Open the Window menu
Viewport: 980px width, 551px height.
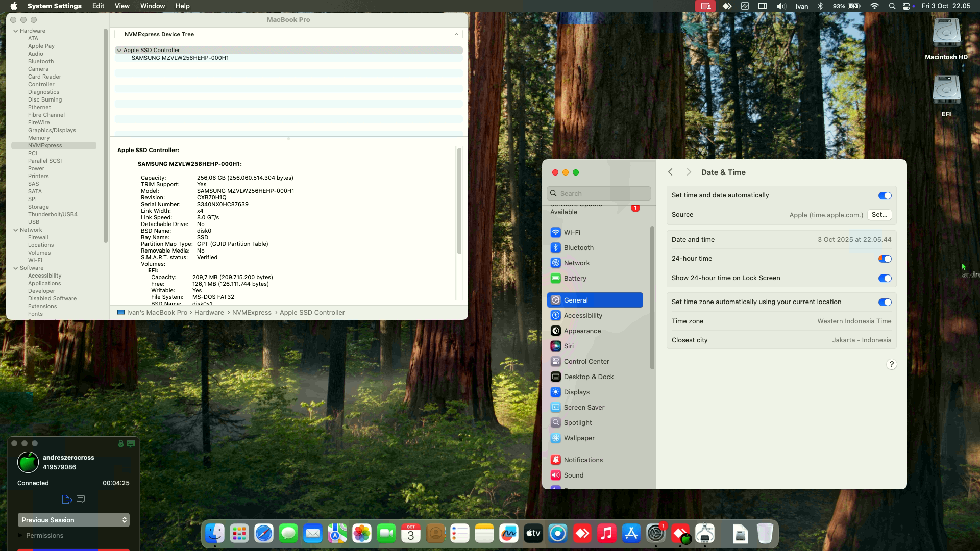coord(153,6)
